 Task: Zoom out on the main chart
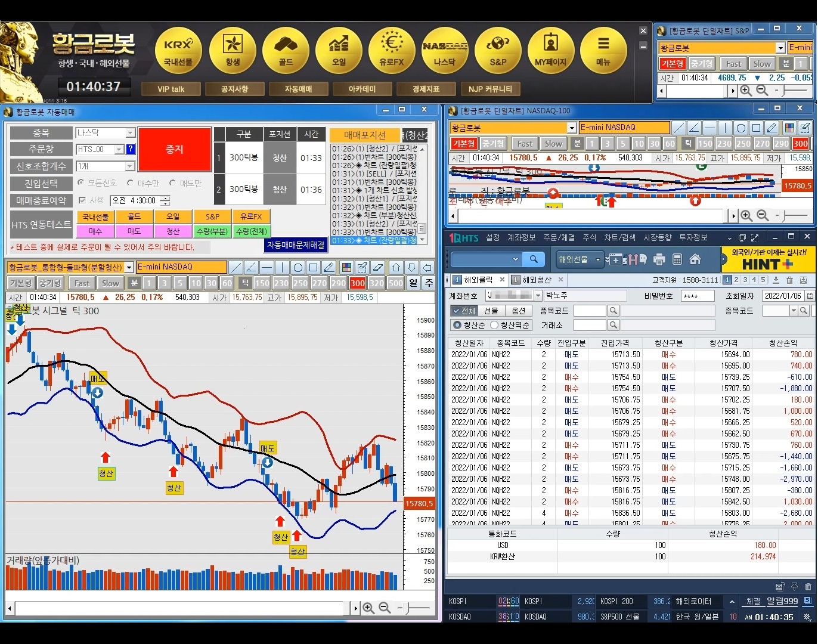[385, 608]
